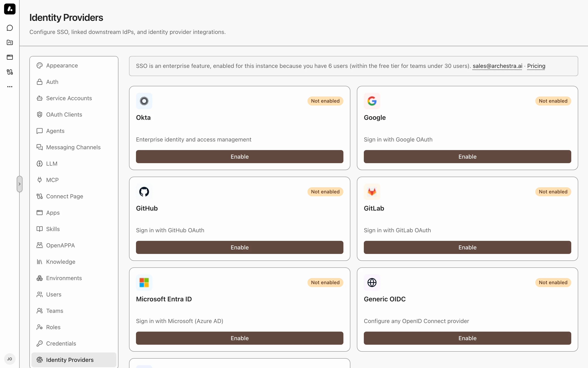
Task: Open the chat bubble icon in left rail
Action: 10,28
